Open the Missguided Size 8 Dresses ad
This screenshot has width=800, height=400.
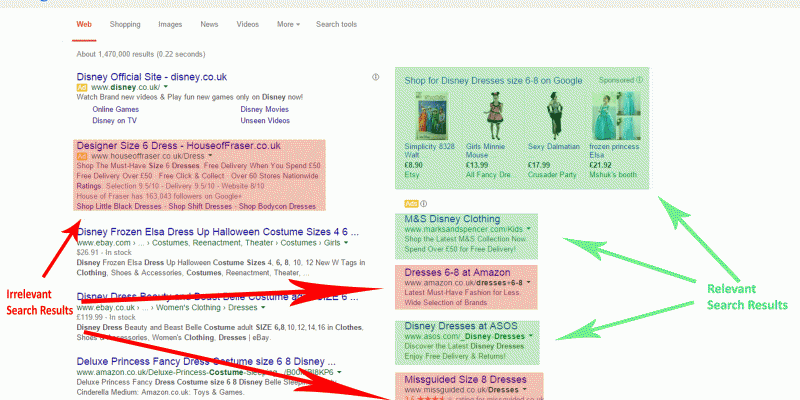pyautogui.click(x=465, y=380)
